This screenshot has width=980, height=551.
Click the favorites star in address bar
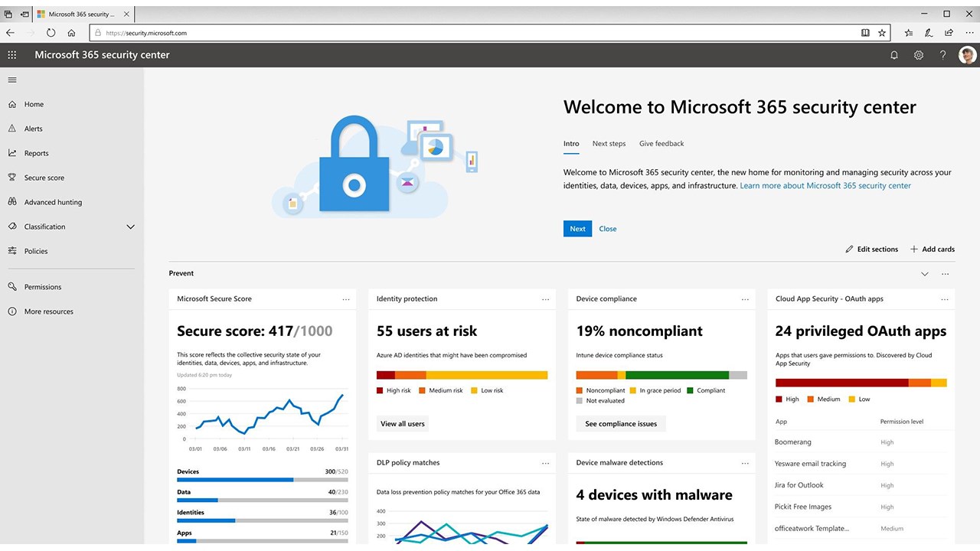[x=882, y=33]
